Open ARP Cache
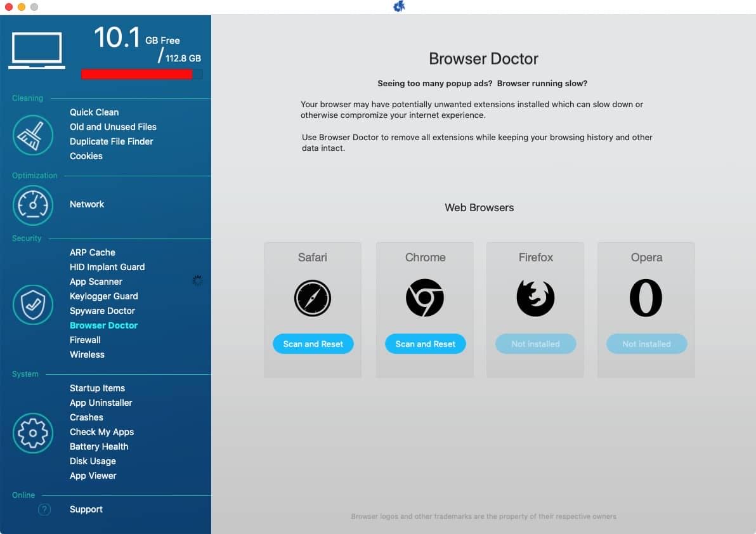Image resolution: width=756 pixels, height=534 pixels. click(92, 252)
